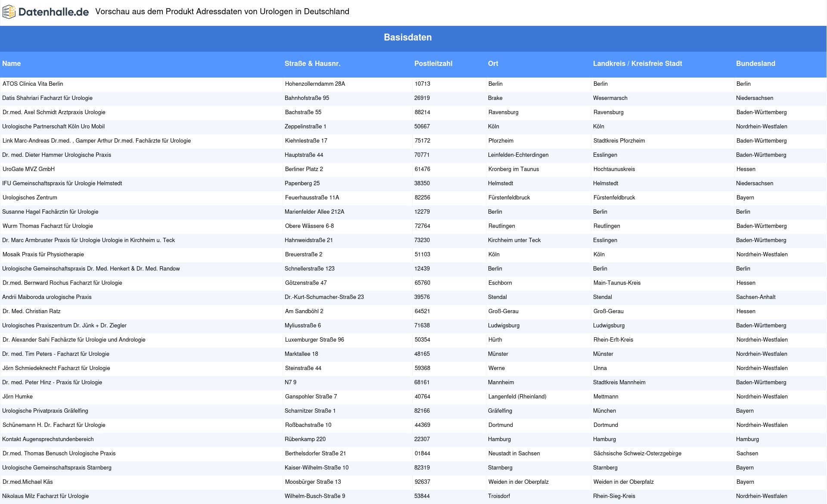The height and width of the screenshot is (504, 827).
Task: Select Nikolaus Milz Facharzt für Urologie
Action: tap(45, 496)
